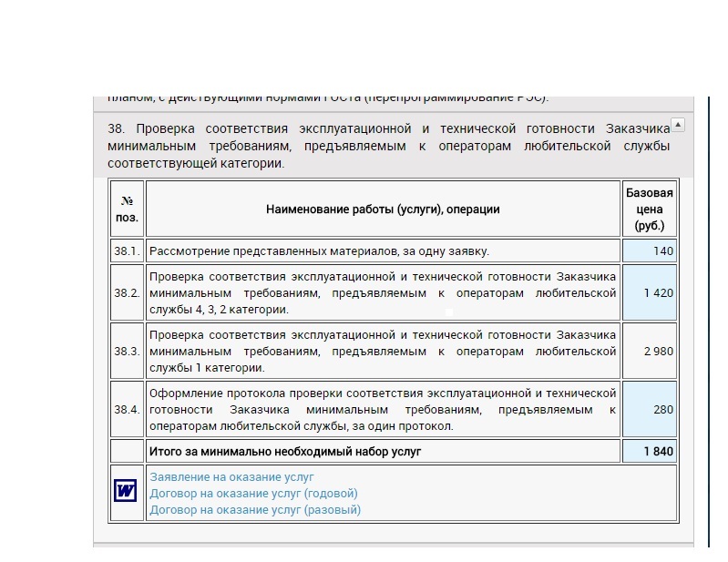This screenshot has width=728, height=562.
Task: Open 'Договор на оказание услуг (разовый)' link
Action: tap(255, 509)
